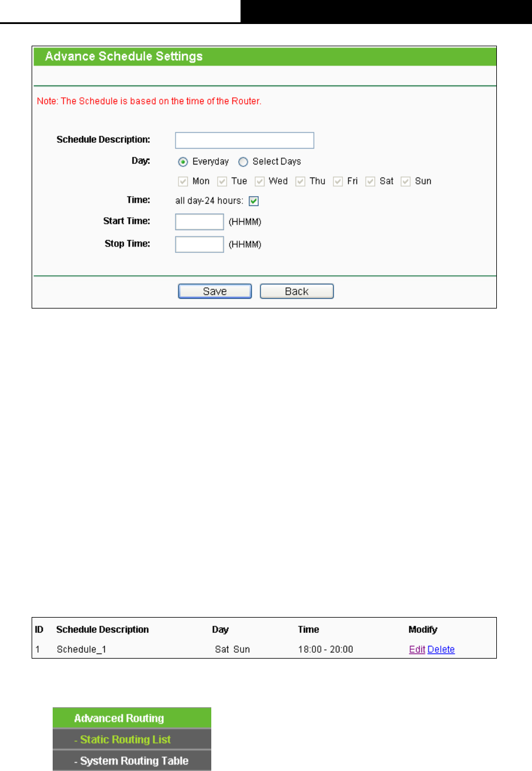Click the Schedule Description input field
Screen dimensions: 532x771
245,141
